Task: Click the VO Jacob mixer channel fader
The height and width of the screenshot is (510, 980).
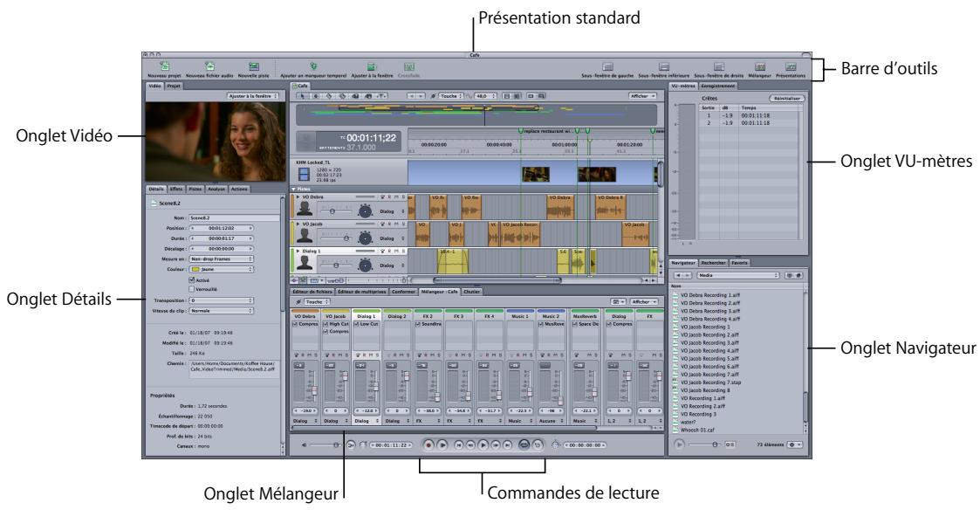Action: click(344, 377)
